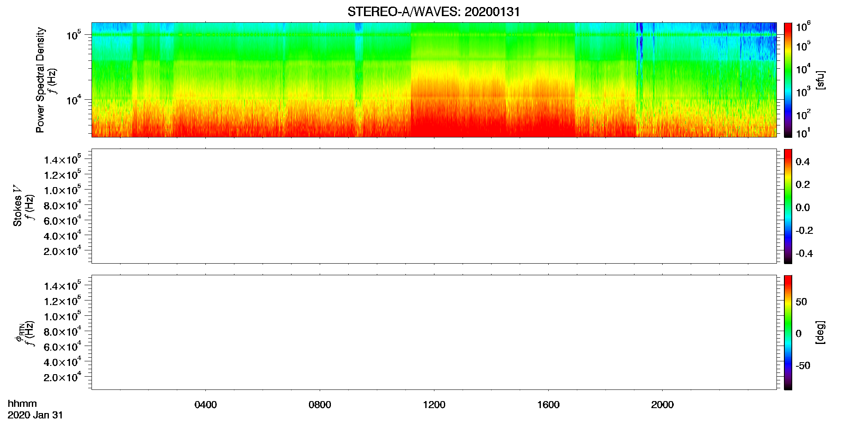The image size is (868, 447).
Task: Click the hhmm time format label
Action: tap(22, 404)
